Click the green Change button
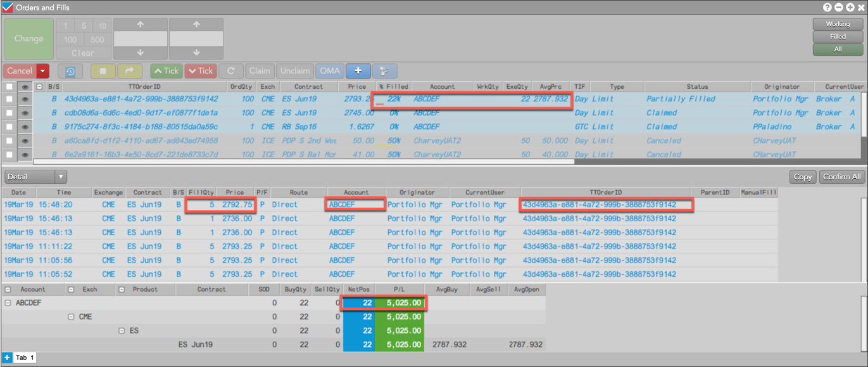 click(x=29, y=39)
